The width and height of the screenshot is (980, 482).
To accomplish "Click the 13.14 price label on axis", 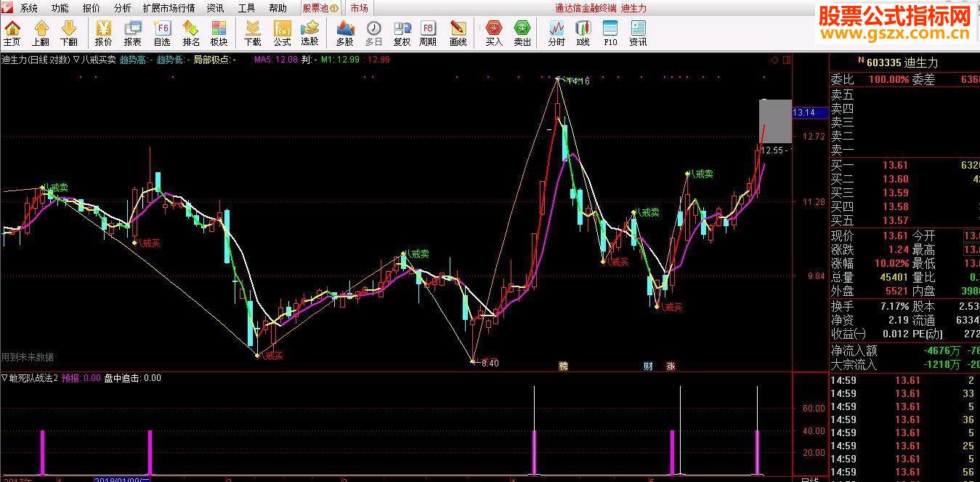I will coord(809,113).
